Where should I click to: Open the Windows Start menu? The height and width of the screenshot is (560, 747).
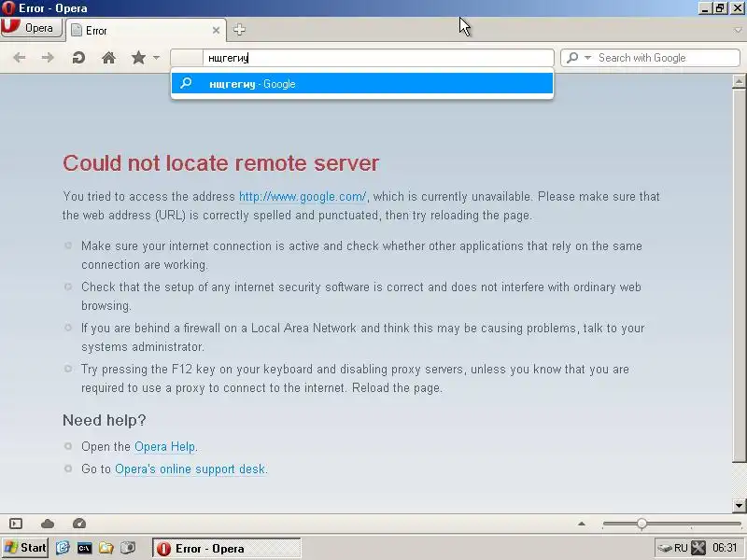(x=25, y=548)
